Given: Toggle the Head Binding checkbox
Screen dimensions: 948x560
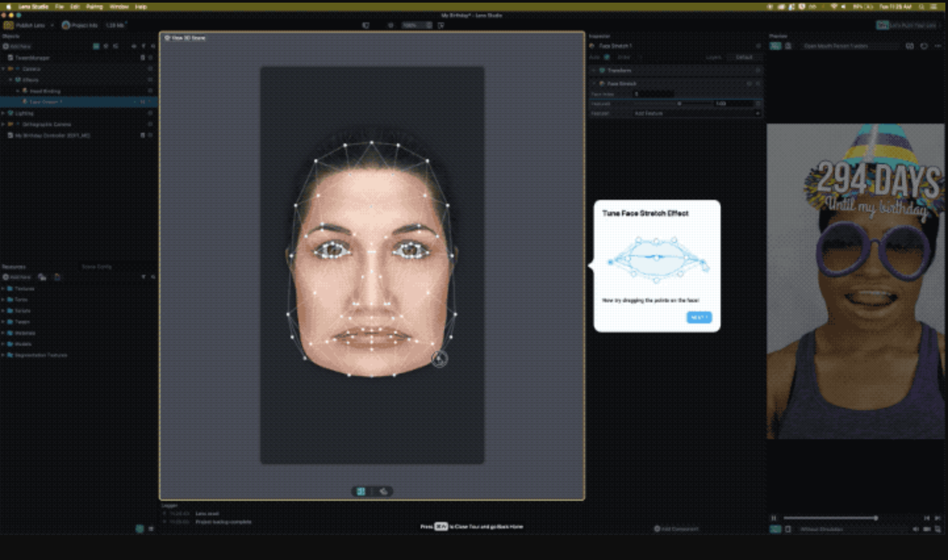Looking at the screenshot, I should (x=151, y=91).
